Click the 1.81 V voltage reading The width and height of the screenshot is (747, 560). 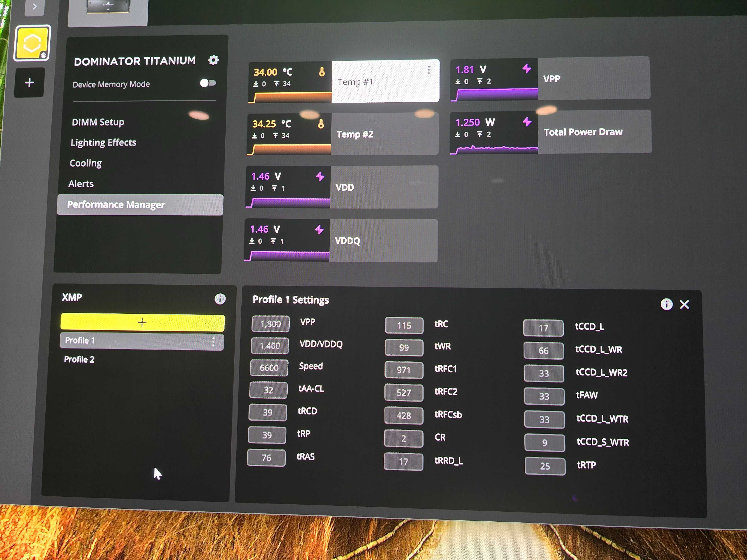pos(471,70)
